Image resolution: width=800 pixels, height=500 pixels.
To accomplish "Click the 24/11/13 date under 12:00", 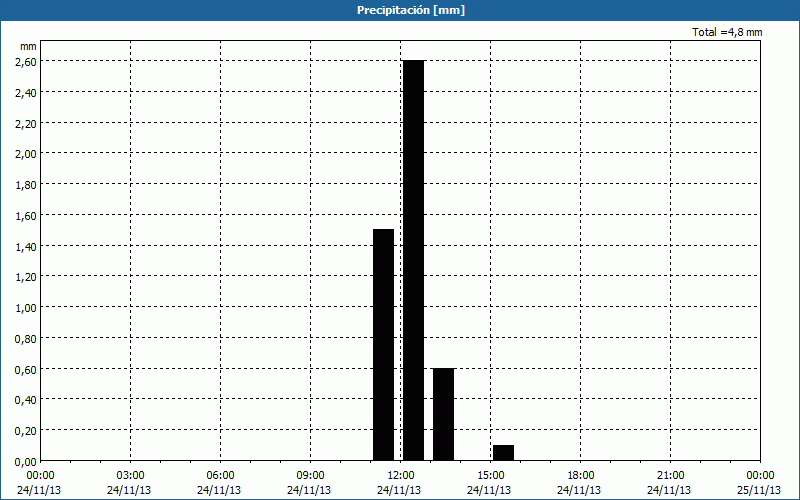I will 399,490.
